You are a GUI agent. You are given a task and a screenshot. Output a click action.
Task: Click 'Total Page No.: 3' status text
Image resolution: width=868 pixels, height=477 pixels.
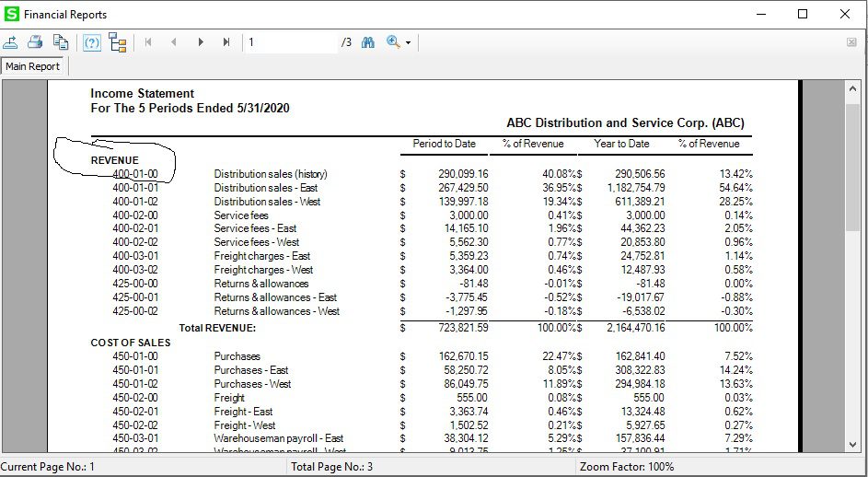point(332,467)
